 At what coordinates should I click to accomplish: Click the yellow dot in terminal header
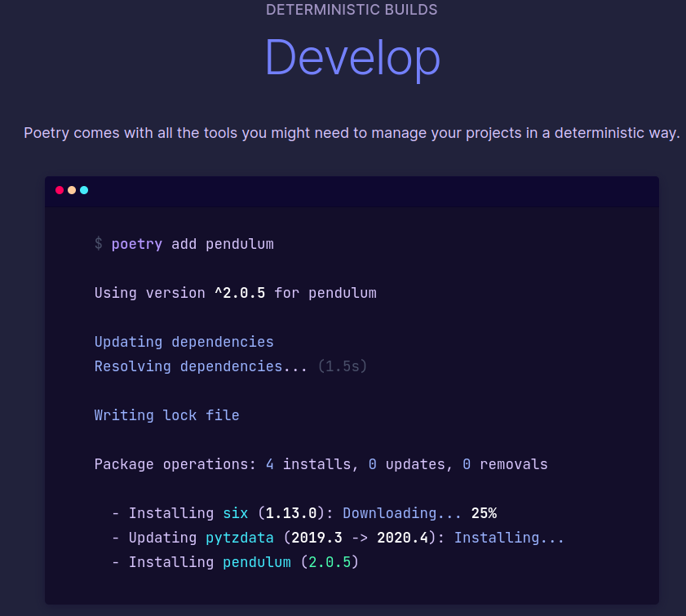coord(72,190)
